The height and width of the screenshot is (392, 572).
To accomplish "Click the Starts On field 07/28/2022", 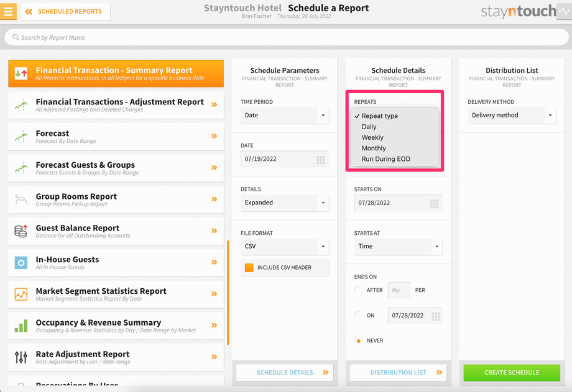I will coord(398,203).
